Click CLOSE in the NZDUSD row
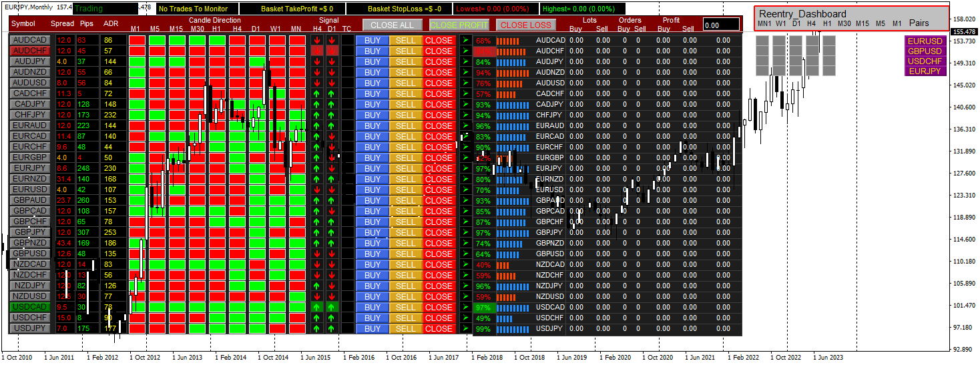Image resolution: width=980 pixels, height=365 pixels. 439,297
